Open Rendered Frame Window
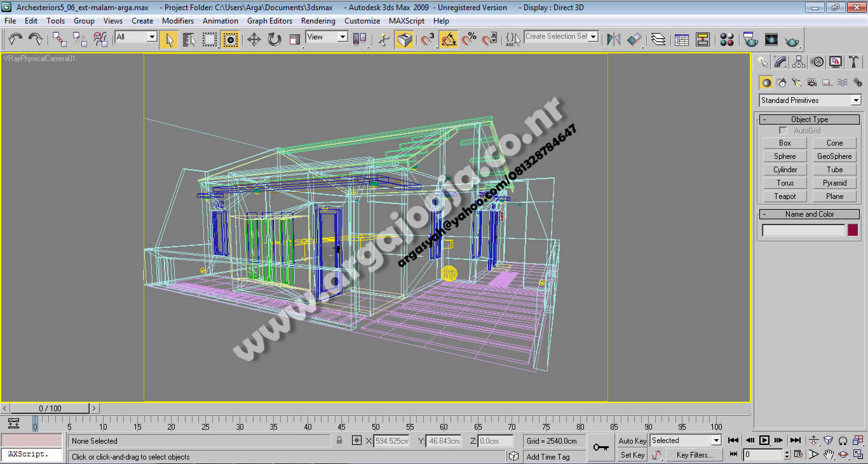The width and height of the screenshot is (868, 464). pos(771,39)
